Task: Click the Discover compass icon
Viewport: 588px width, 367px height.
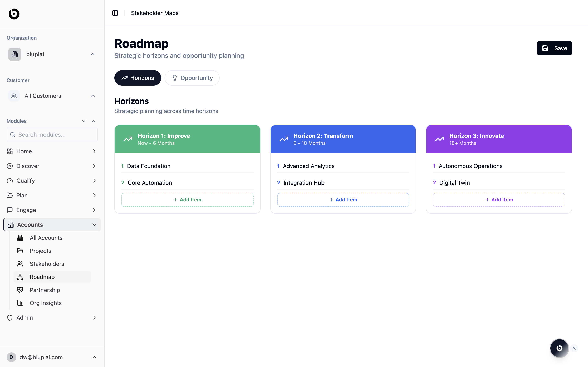Action: click(x=10, y=166)
